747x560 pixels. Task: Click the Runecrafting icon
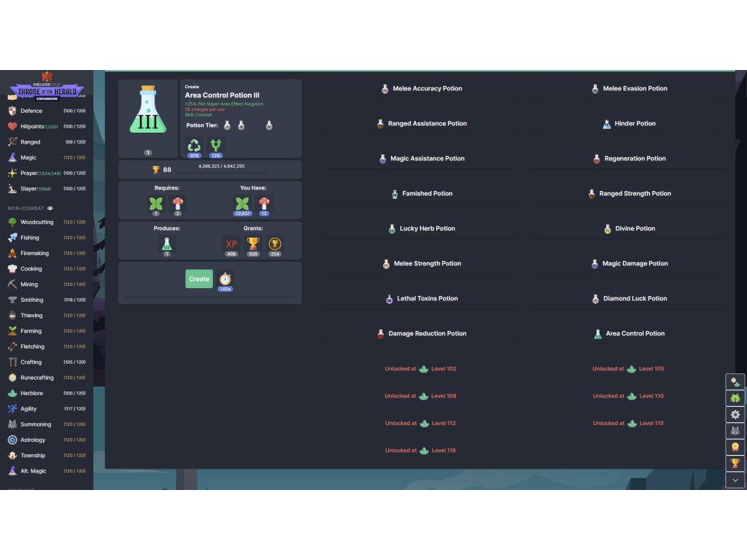pos(12,378)
